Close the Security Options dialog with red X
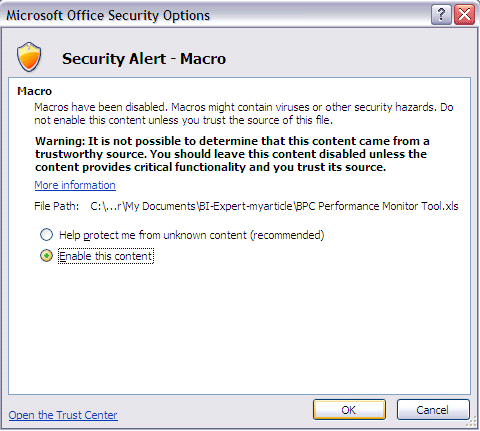 (x=464, y=15)
